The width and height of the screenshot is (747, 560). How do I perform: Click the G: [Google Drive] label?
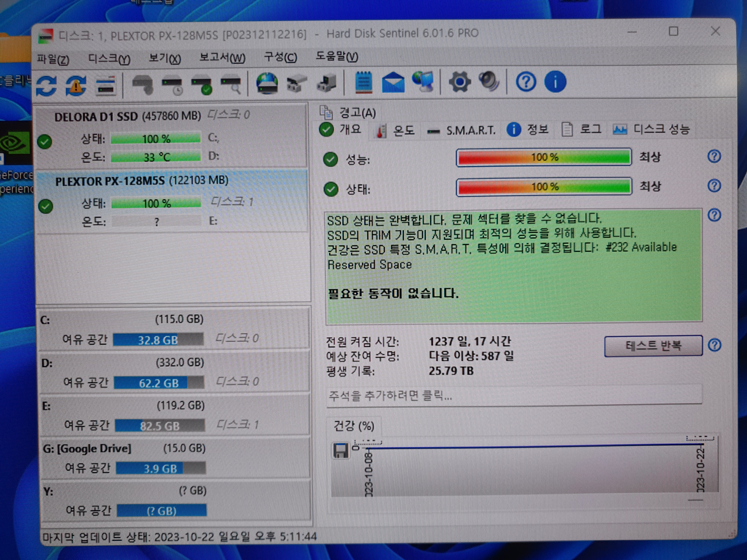[x=87, y=449]
